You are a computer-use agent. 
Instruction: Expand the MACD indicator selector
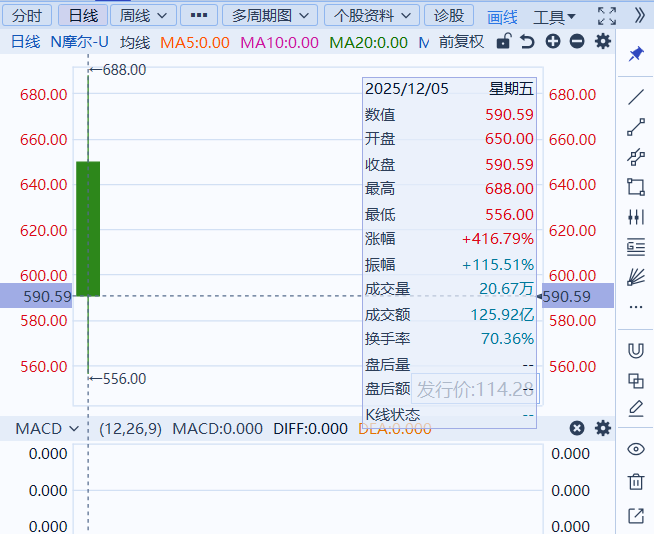tap(47, 428)
